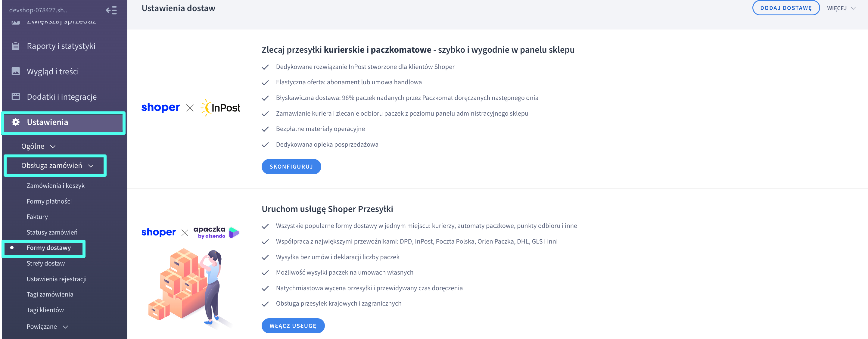Open Strefy dostaw settings
This screenshot has height=339, width=868.
(x=45, y=263)
